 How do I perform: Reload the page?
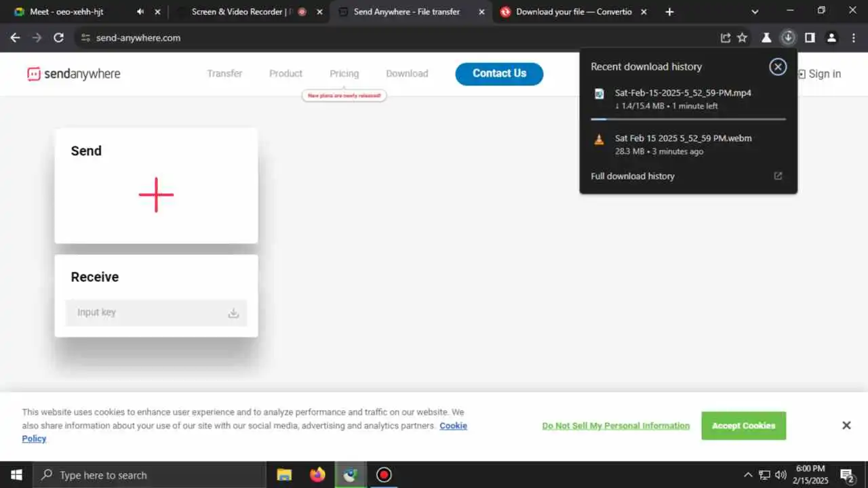click(x=59, y=38)
